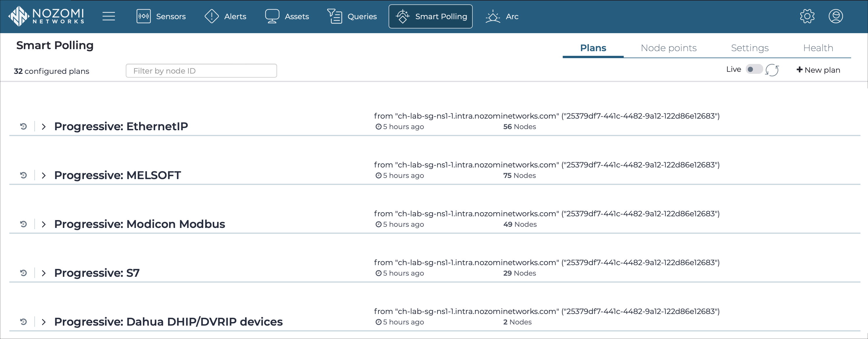Screen dimensions: 868x339
Task: Click the Nozomi Networks logo
Action: (47, 16)
